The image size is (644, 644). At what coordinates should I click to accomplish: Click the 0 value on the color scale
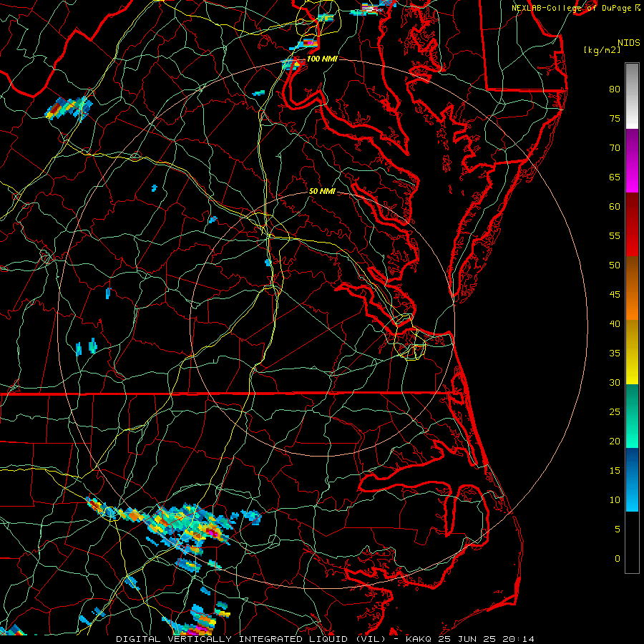click(618, 559)
